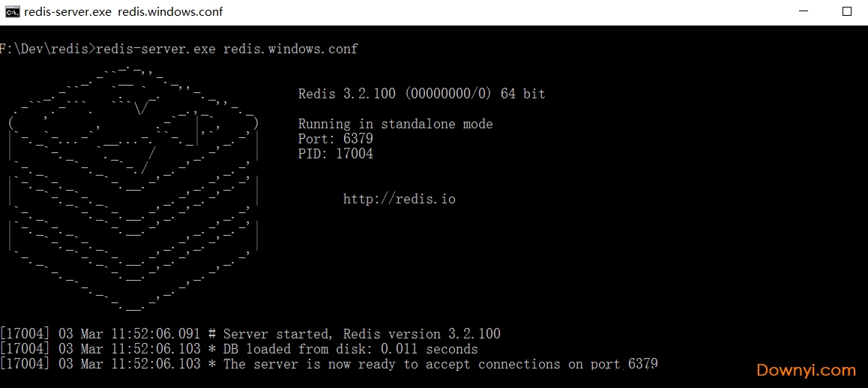Select the "Port: 6379" line in the banner

point(335,139)
